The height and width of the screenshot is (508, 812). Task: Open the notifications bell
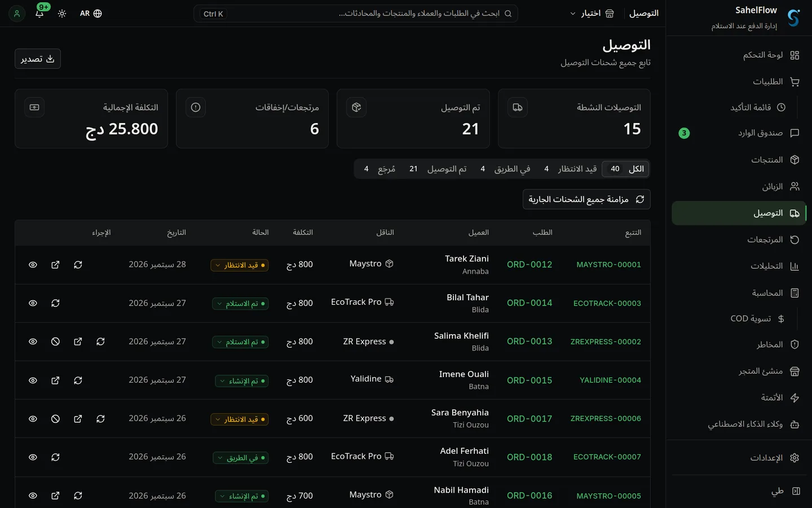click(39, 14)
